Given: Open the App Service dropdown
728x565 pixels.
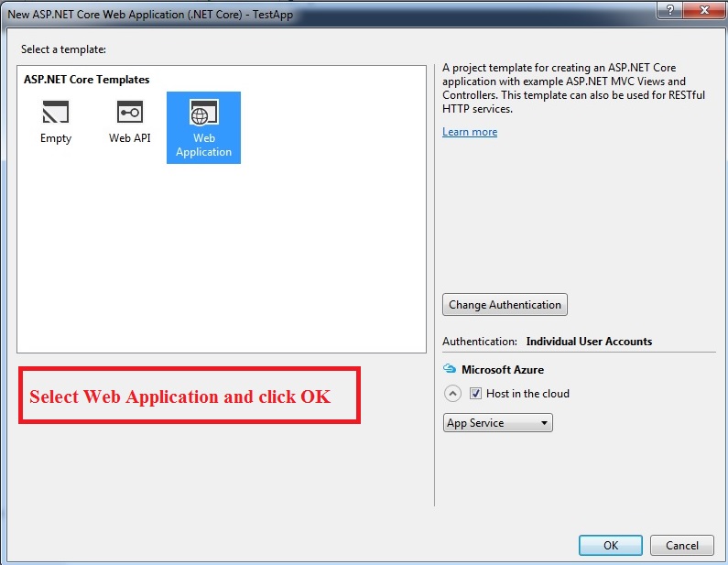Looking at the screenshot, I should tap(497, 423).
